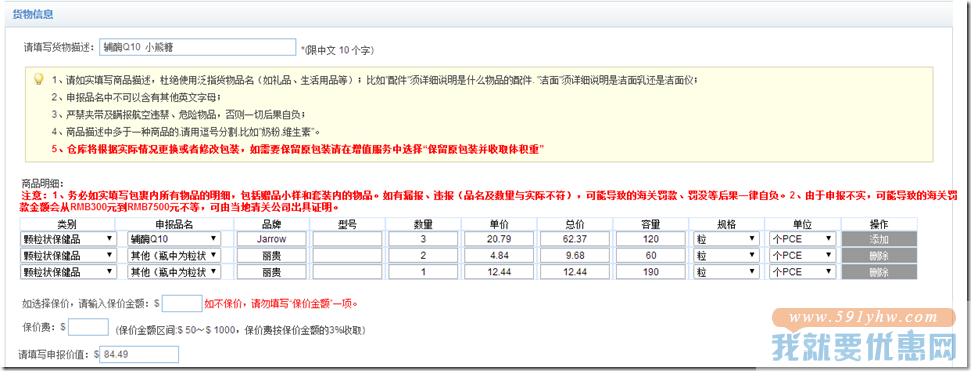Open the 个PCE dropdown in the row with capacity 60
The image size is (971, 371).
pyautogui.click(x=803, y=255)
